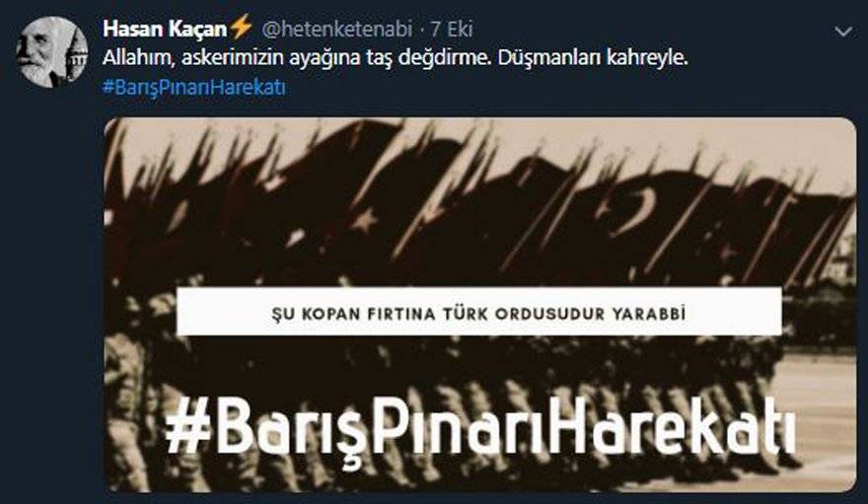Open Hasan Kaçan's profile avatar
Screen dimensions: 868x504
pyautogui.click(x=51, y=52)
